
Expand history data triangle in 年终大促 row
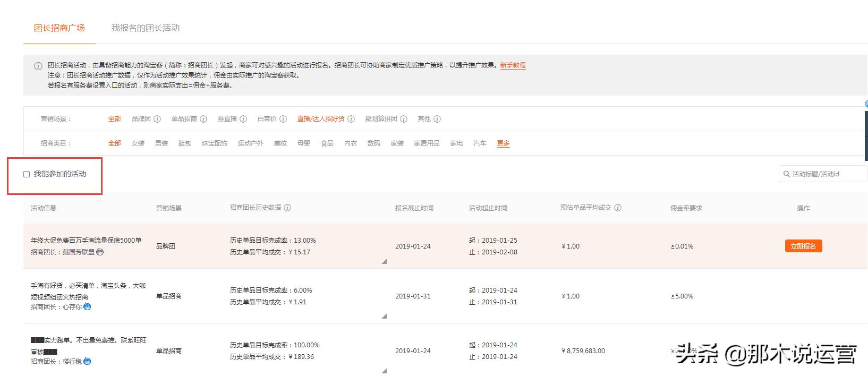384,261
